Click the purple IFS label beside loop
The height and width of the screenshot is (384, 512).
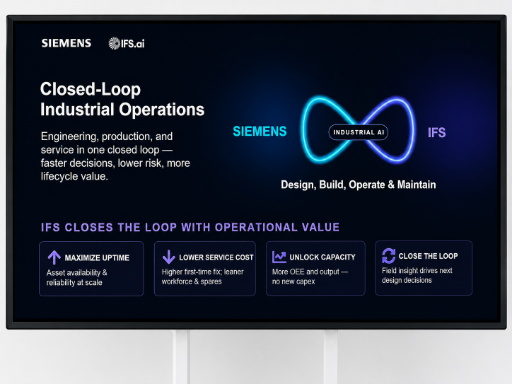(437, 133)
